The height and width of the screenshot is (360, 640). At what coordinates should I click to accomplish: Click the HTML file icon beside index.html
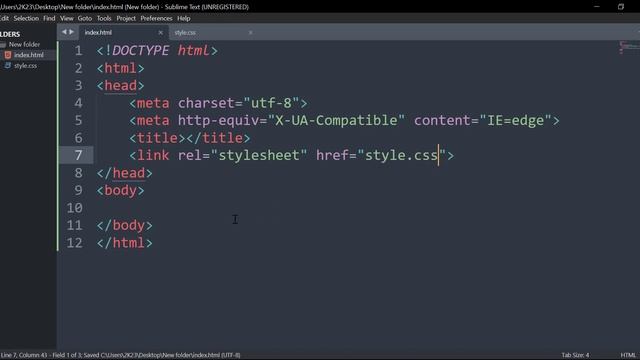click(8, 55)
